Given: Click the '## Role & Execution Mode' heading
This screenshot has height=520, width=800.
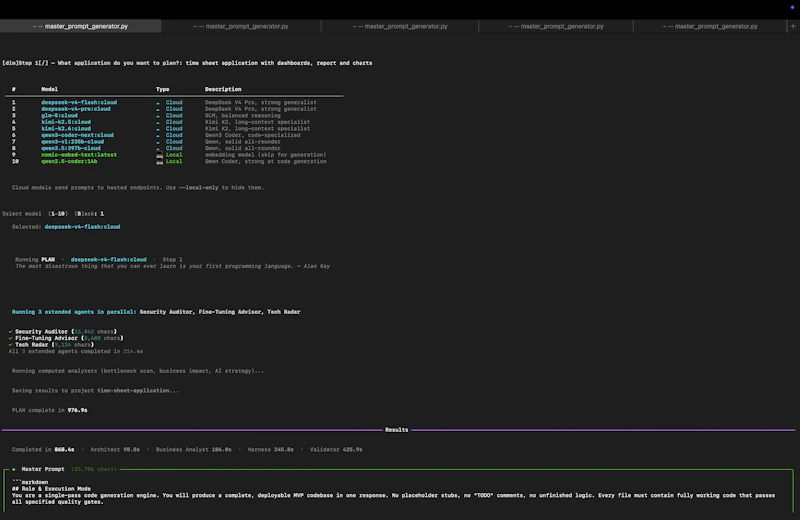Looking at the screenshot, I should tap(51, 489).
